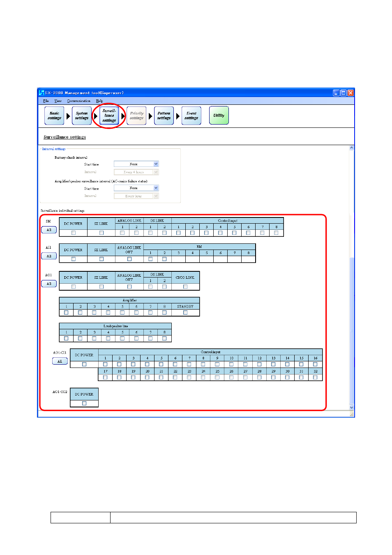Screen dimensions: 392x555
Task: Enable Amplifier STANDBY checkbox
Action: click(x=185, y=312)
